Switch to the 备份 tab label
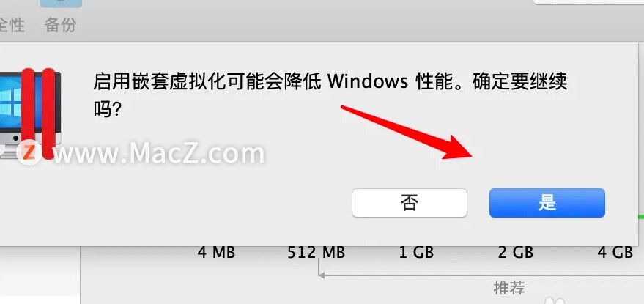 tap(60, 25)
